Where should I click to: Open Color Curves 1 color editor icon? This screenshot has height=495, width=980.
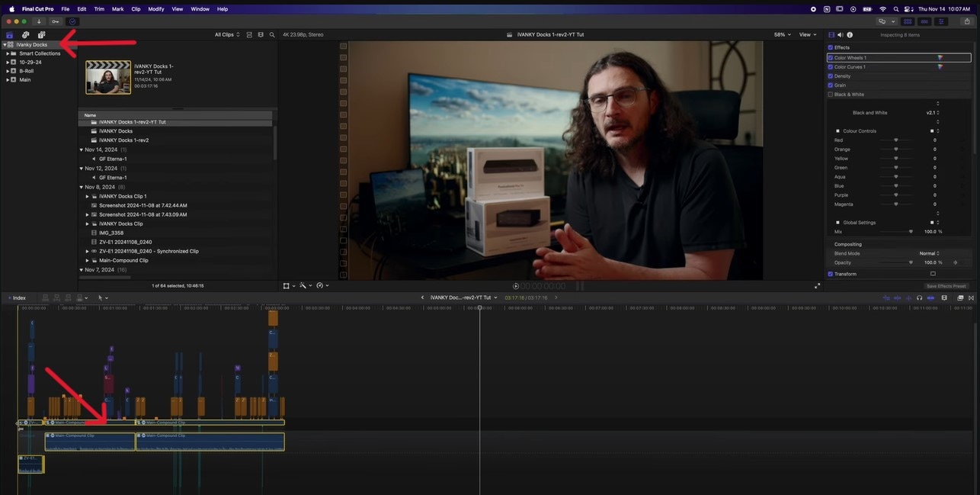(940, 67)
